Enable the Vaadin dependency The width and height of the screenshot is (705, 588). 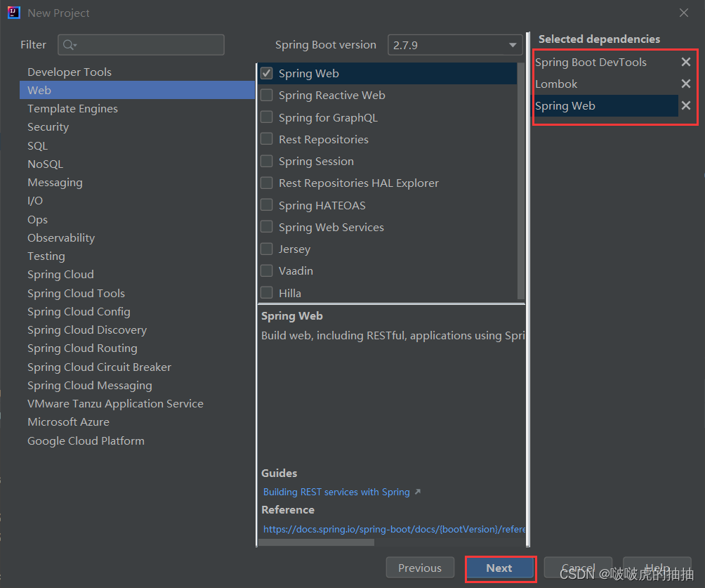[267, 270]
